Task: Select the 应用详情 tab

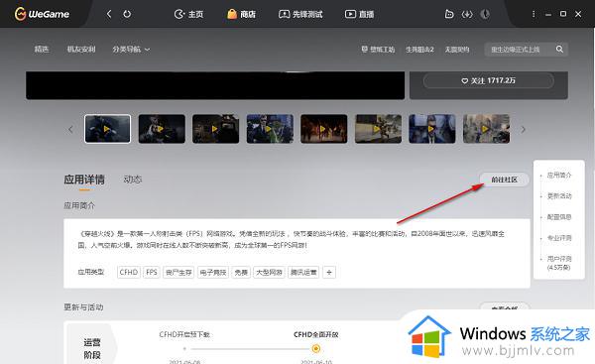Action: point(84,180)
